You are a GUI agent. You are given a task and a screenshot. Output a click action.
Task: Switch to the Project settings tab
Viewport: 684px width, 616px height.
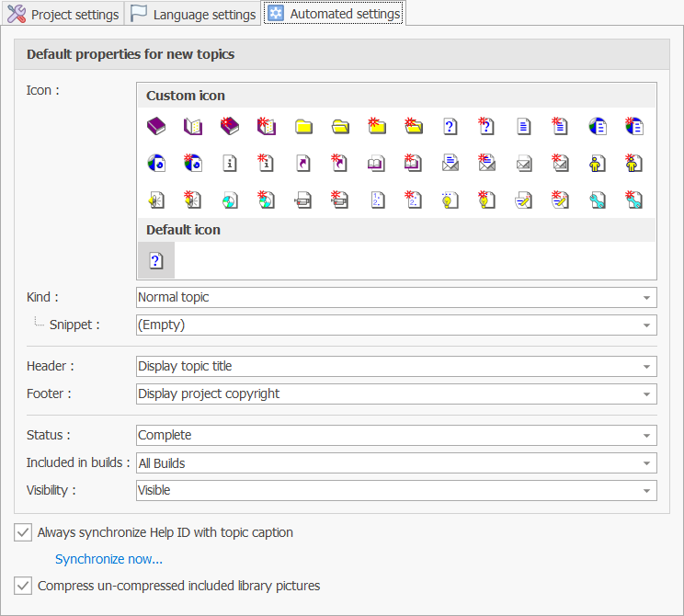point(63,14)
